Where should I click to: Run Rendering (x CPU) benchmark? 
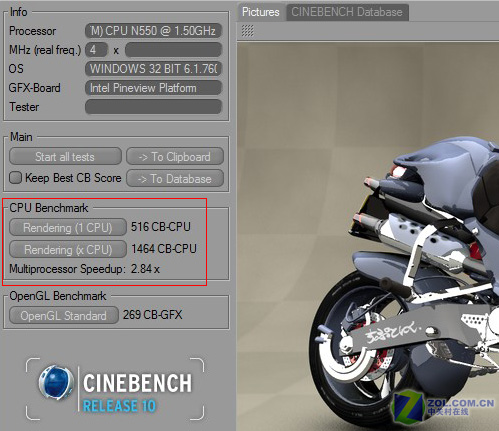click(68, 249)
